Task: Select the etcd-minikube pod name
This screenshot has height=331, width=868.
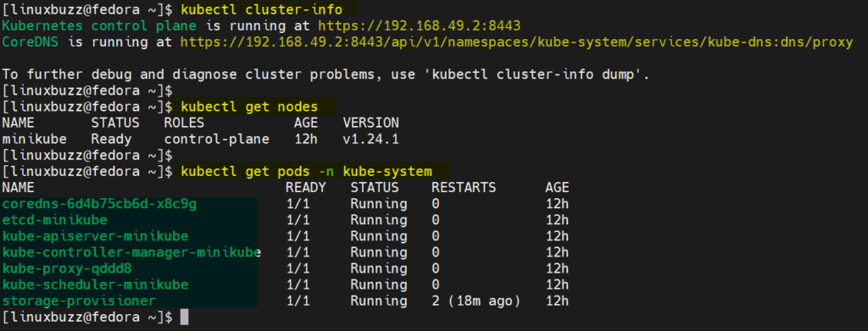Action: click(55, 220)
